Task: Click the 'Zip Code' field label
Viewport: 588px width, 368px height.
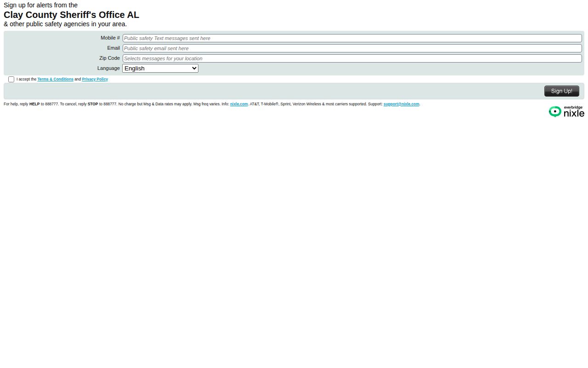Action: coord(109,58)
